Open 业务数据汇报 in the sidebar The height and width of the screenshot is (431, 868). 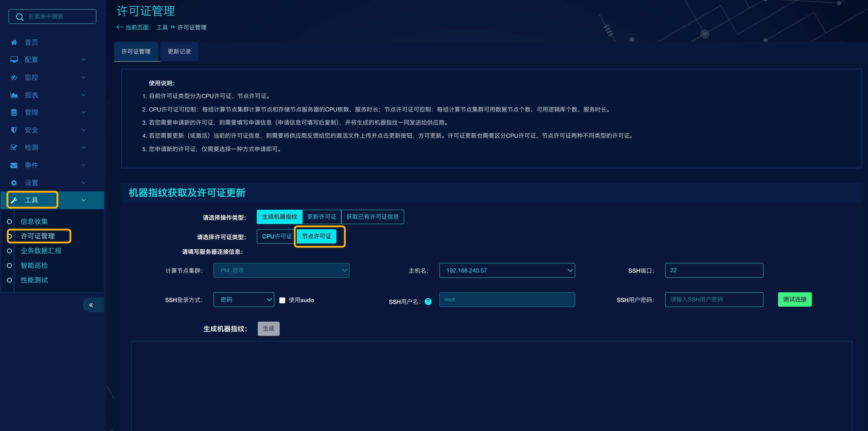click(x=41, y=251)
